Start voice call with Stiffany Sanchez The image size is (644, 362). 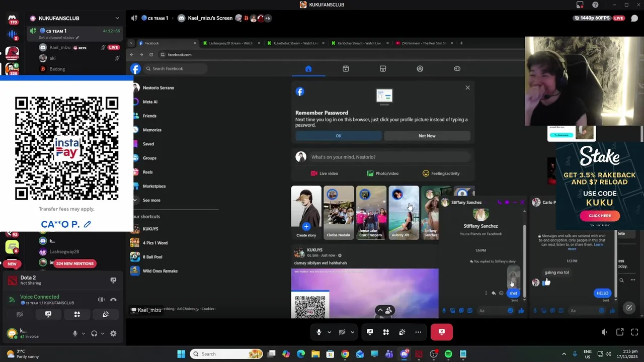point(499,202)
